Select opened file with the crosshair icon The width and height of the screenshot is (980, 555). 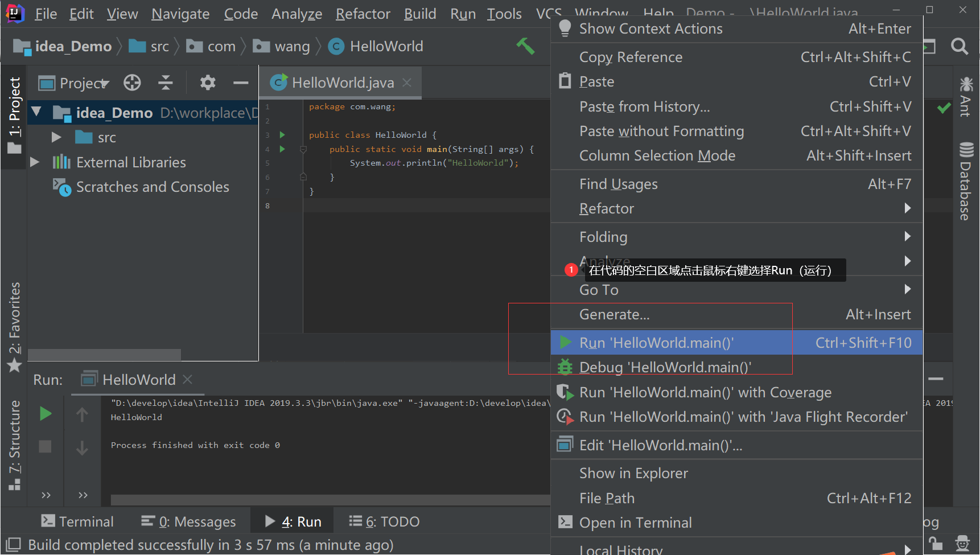point(132,83)
